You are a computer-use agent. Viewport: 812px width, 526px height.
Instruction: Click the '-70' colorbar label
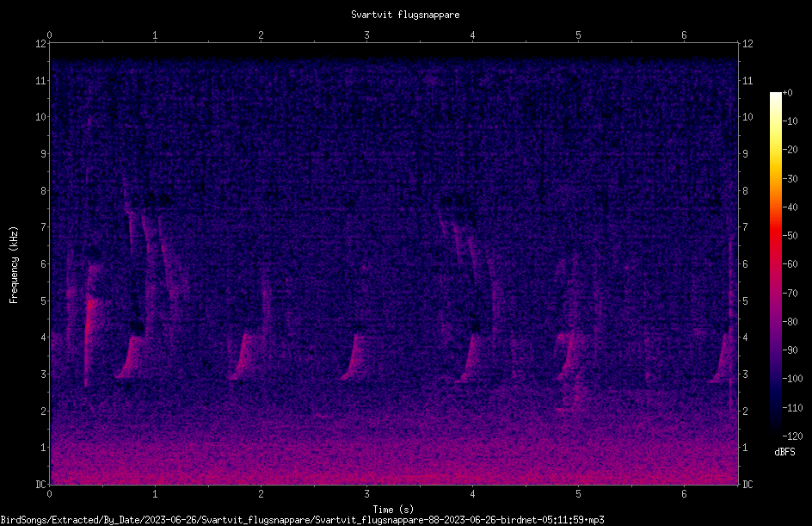click(790, 294)
